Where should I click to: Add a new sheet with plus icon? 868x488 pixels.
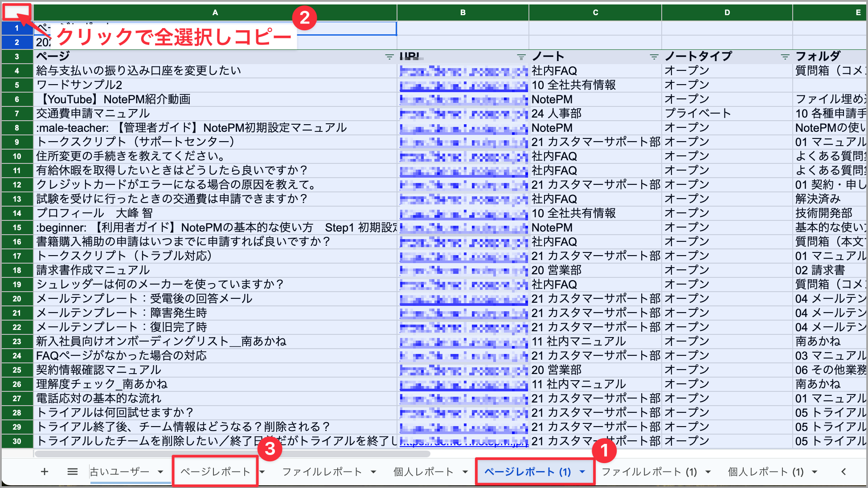click(45, 472)
